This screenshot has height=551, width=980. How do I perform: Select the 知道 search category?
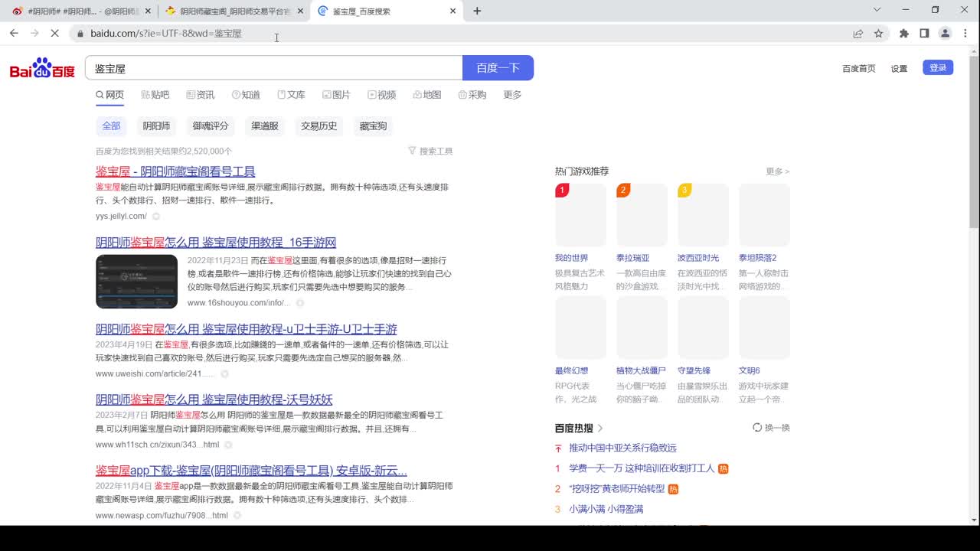(x=246, y=95)
